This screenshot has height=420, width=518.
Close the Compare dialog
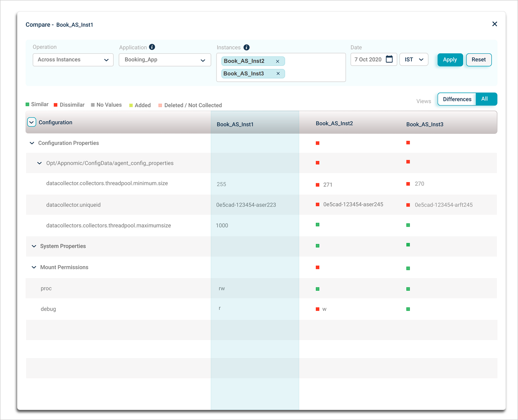(x=494, y=24)
